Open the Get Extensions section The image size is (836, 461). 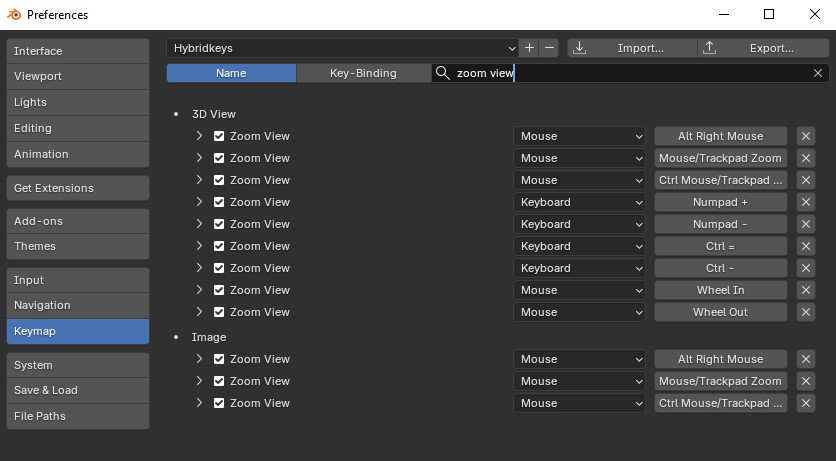coord(78,188)
